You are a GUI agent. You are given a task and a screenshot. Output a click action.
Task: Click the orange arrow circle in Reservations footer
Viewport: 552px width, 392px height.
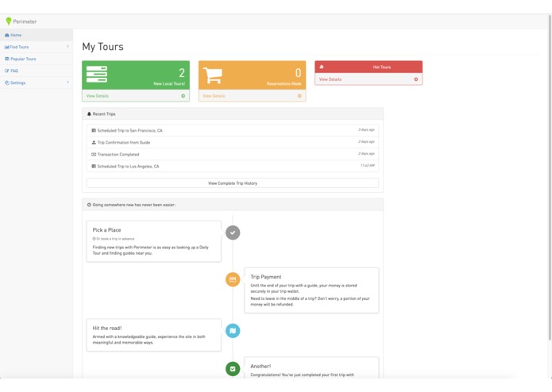299,96
